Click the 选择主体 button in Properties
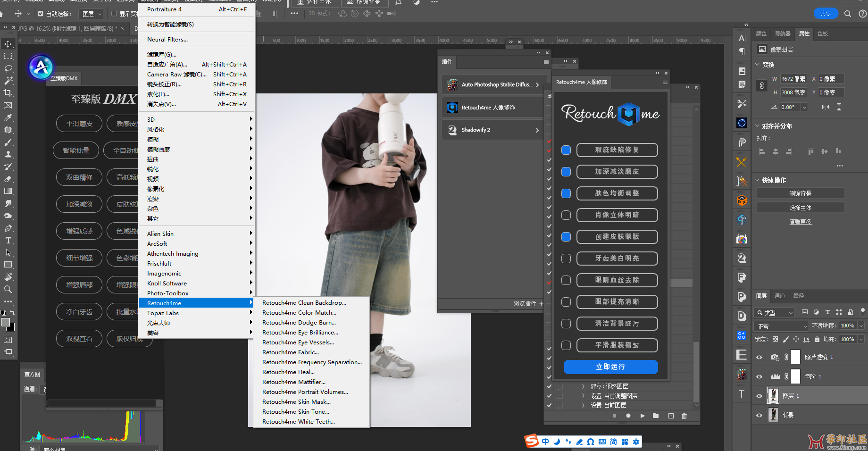Viewport: 868px width, 451px height. pos(800,208)
